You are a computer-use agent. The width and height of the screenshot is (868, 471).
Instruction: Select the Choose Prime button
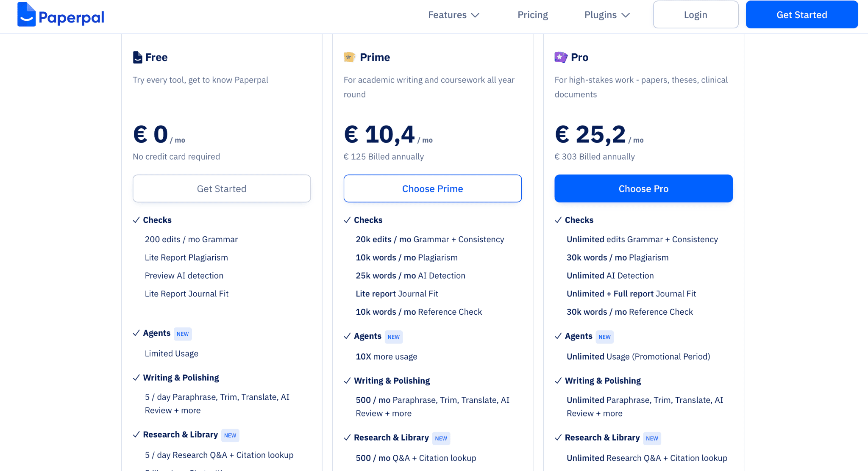point(433,188)
